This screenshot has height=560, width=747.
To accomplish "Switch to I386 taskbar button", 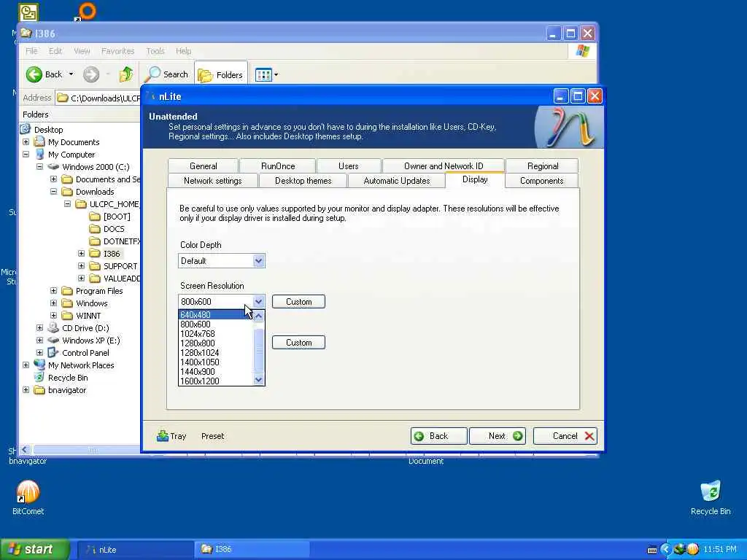I will click(x=252, y=550).
